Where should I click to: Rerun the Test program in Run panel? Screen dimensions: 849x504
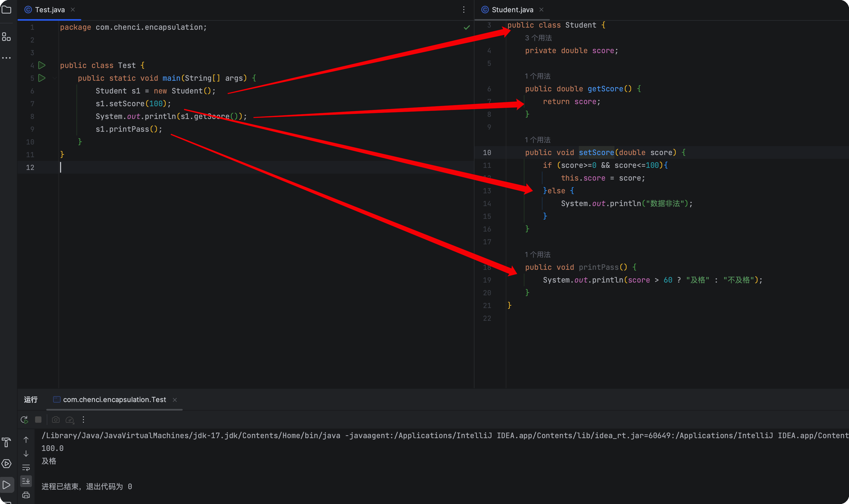[x=24, y=420]
